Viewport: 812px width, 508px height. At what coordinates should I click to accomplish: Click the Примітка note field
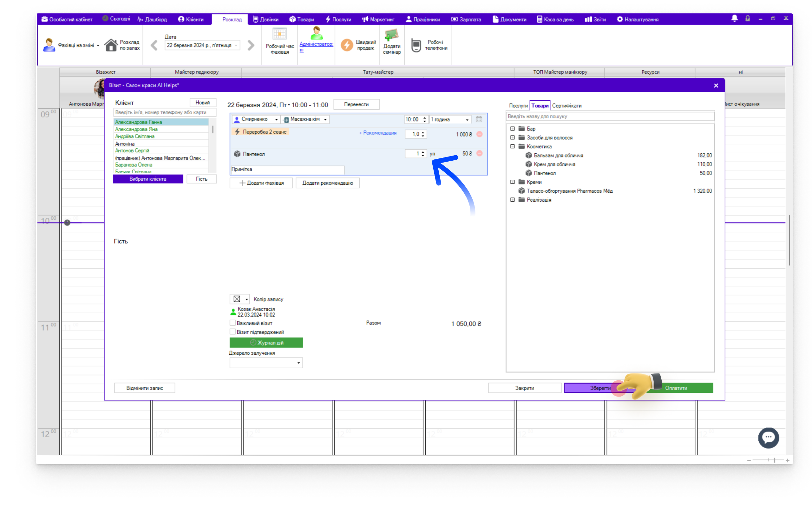pyautogui.click(x=287, y=169)
